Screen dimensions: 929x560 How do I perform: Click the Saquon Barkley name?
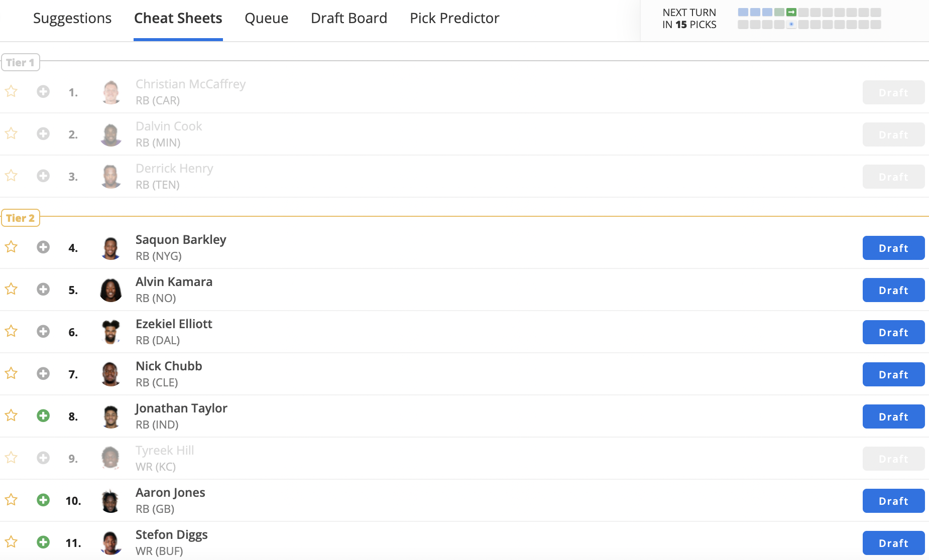[x=181, y=240]
